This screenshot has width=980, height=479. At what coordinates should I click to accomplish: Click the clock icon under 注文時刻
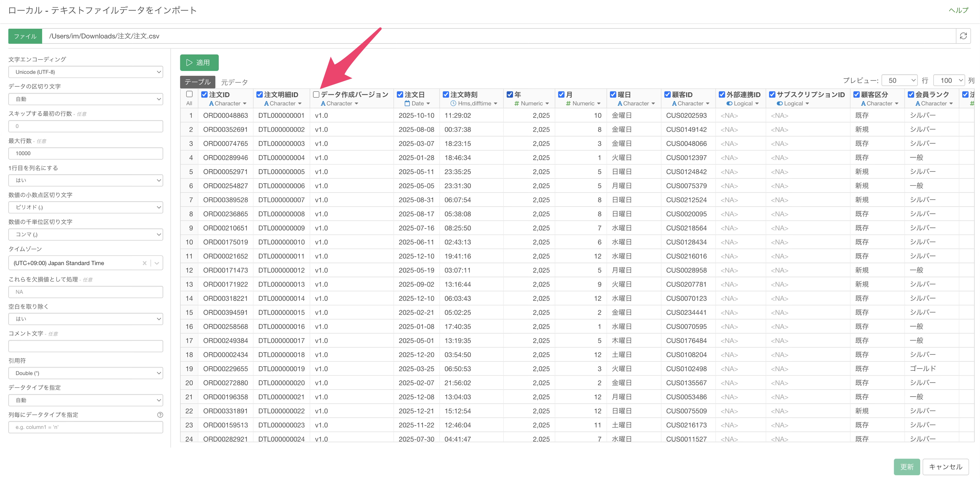click(x=453, y=103)
